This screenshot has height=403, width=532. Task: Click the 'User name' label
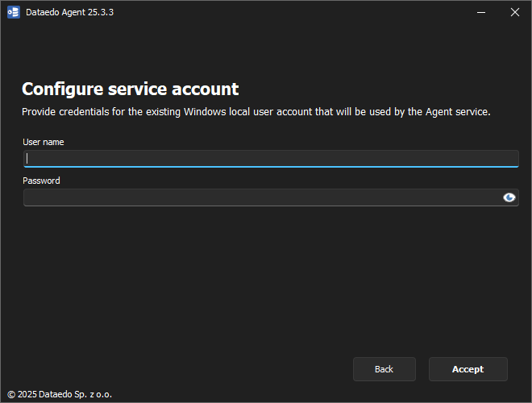pyautogui.click(x=44, y=142)
